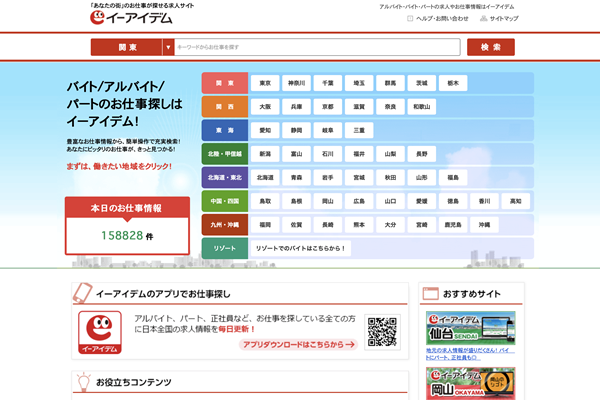The height and width of the screenshot is (400, 600).
Task: Click the lightbulb icon by お役立ちコンテンツ
Action: [x=83, y=382]
